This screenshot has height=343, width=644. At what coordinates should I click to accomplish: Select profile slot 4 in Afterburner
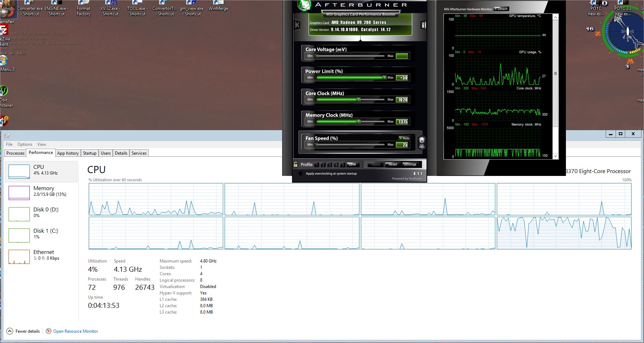336,165
